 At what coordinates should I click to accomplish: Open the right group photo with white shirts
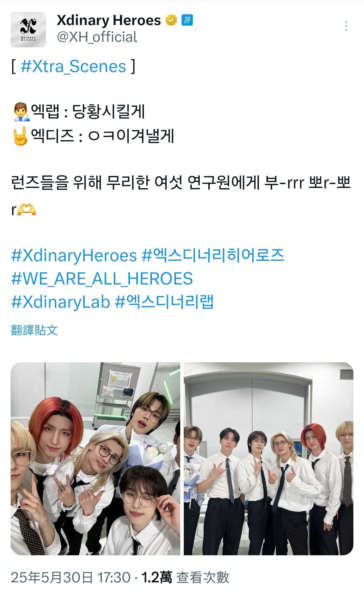[268, 459]
